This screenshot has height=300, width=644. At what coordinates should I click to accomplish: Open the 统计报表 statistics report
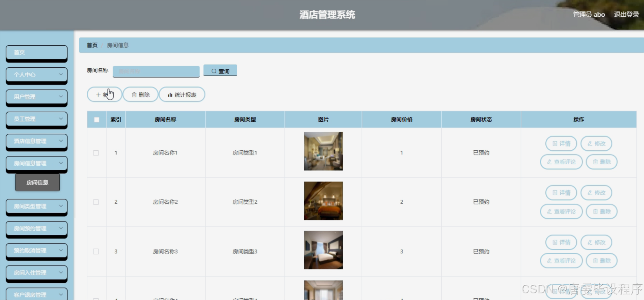click(x=182, y=95)
